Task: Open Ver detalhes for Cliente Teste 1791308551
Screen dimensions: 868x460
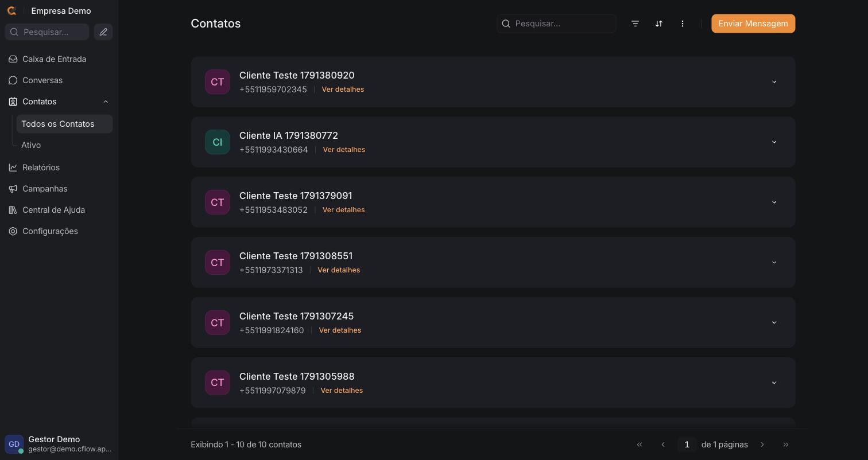Action: (339, 270)
